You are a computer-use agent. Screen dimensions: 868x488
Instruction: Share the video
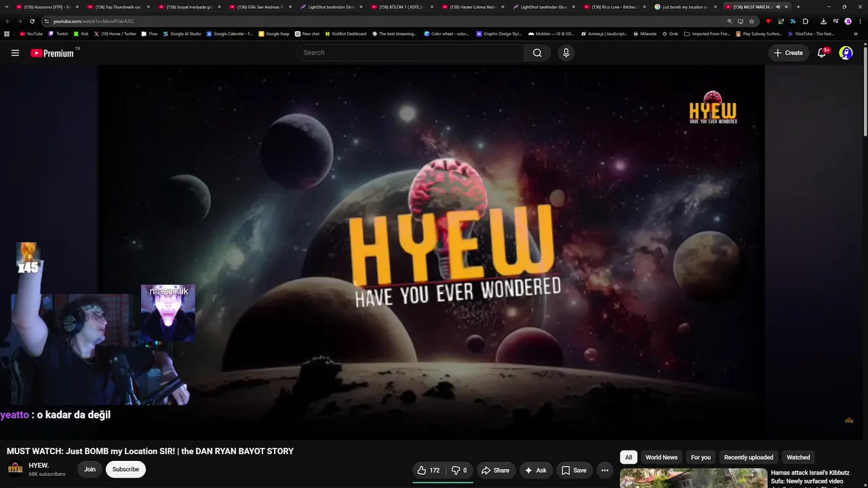[495, 470]
